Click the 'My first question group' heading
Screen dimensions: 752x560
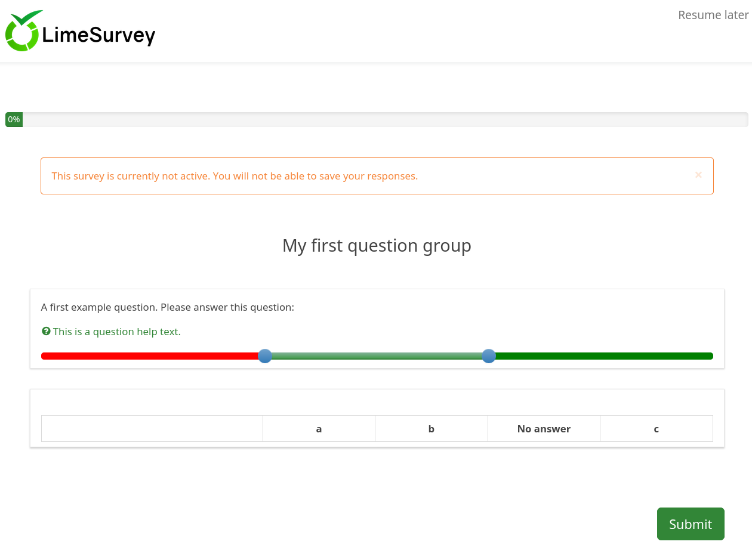377,246
